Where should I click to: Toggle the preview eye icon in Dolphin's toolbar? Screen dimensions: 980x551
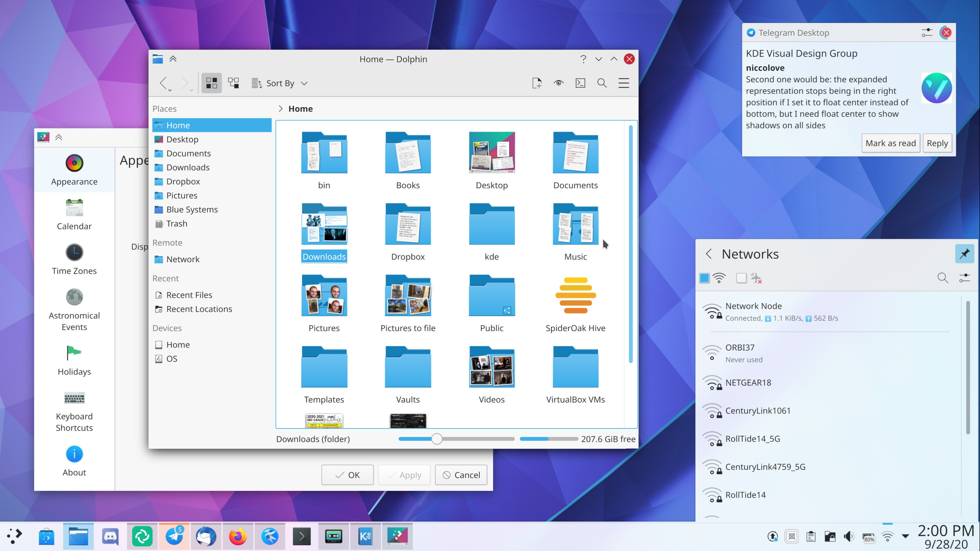point(558,83)
